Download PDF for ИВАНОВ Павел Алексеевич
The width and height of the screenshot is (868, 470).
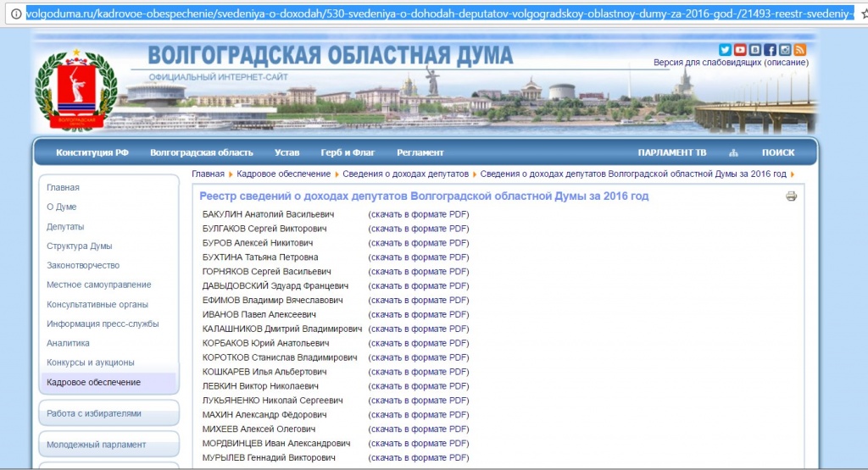point(419,315)
